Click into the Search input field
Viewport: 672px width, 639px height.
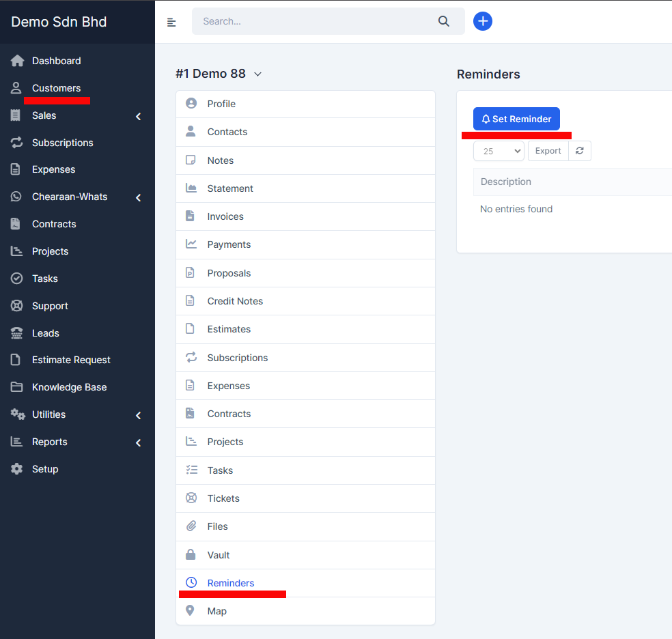(x=314, y=21)
